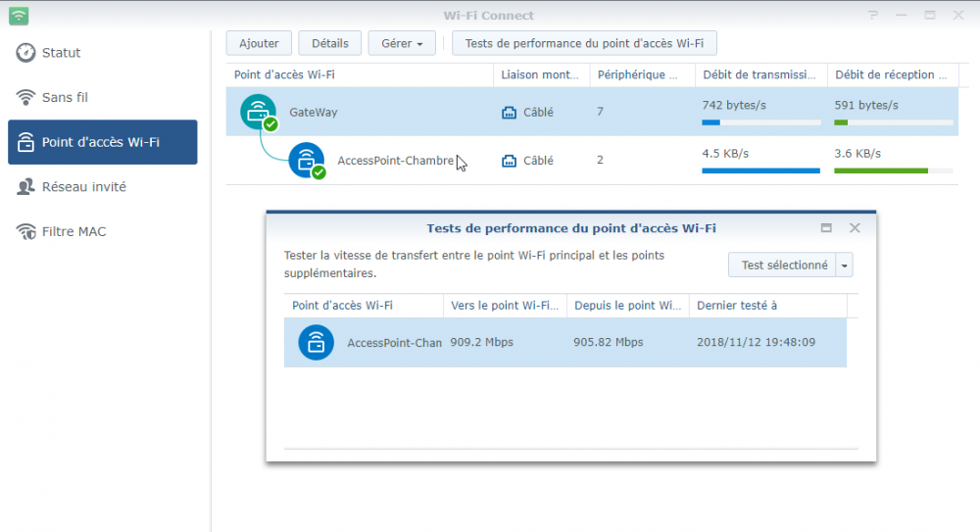The height and width of the screenshot is (532, 980).
Task: Click the 7 devices count for GateWay
Action: [600, 112]
